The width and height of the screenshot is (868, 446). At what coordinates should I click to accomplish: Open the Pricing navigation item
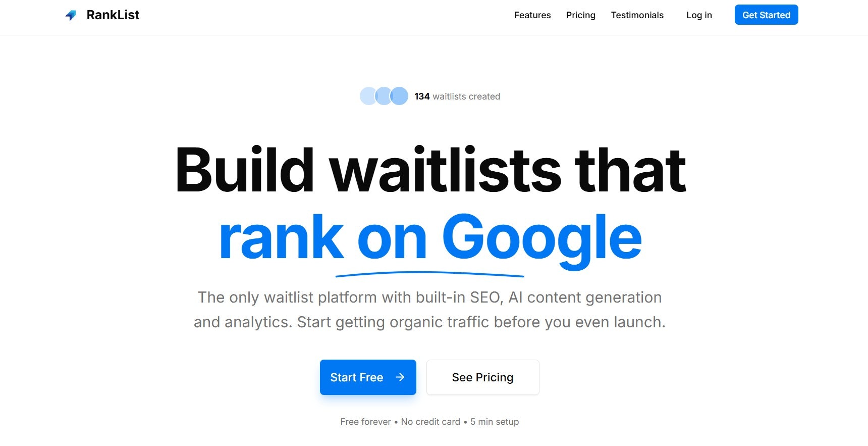click(580, 15)
